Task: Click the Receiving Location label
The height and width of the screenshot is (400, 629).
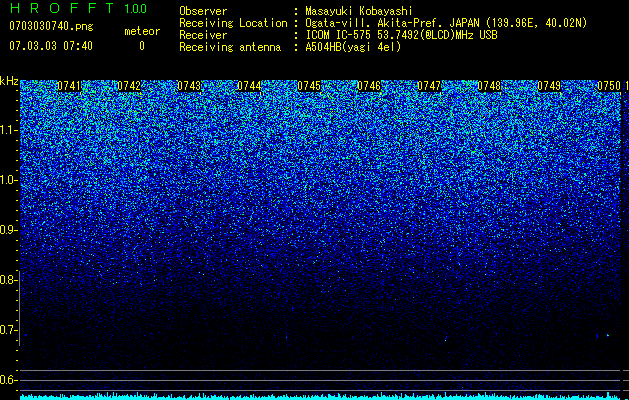Action: click(x=233, y=23)
